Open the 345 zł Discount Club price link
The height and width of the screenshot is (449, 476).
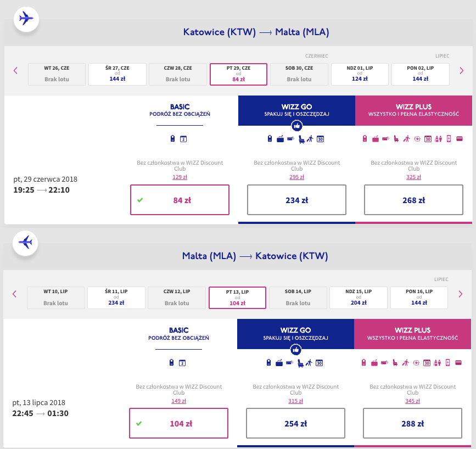point(412,401)
